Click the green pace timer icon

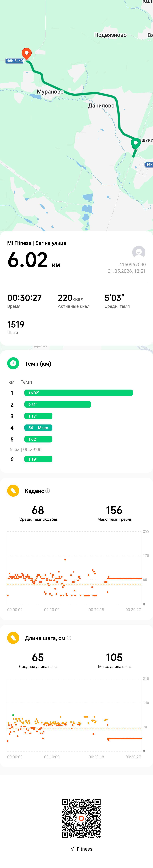pyautogui.click(x=13, y=363)
